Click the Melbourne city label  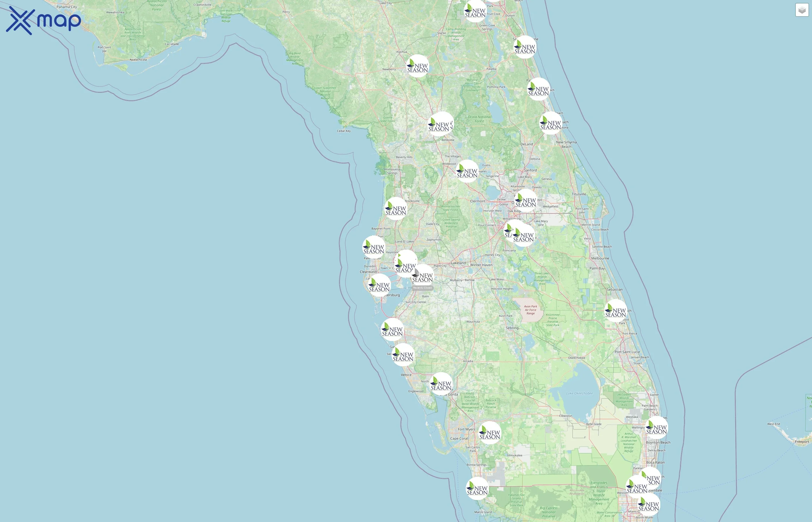(600, 258)
